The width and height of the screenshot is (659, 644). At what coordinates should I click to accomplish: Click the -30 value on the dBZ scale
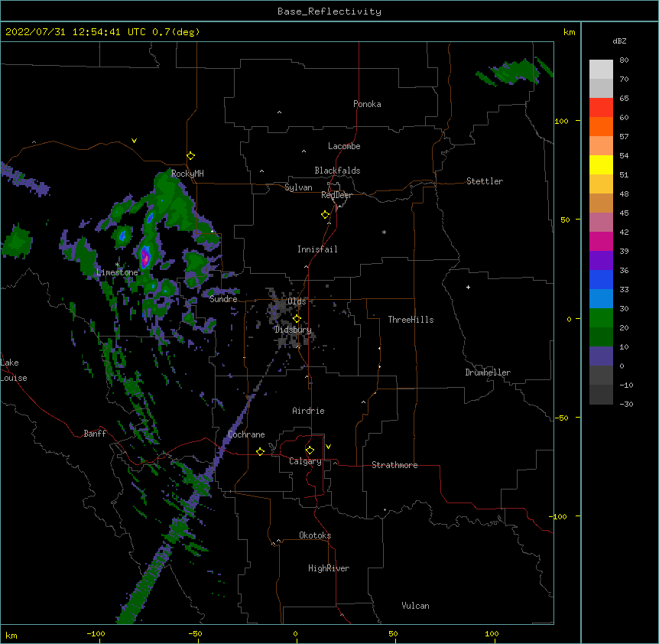626,404
